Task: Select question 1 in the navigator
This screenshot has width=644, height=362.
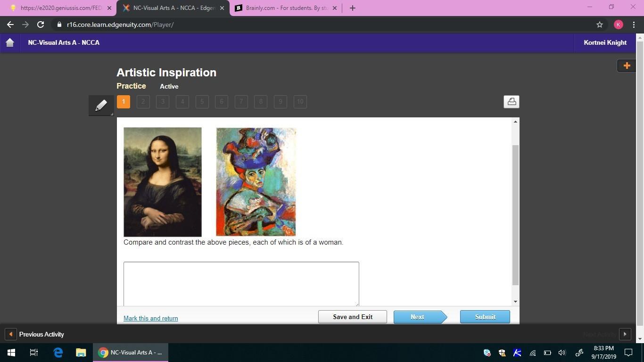Action: point(124,102)
